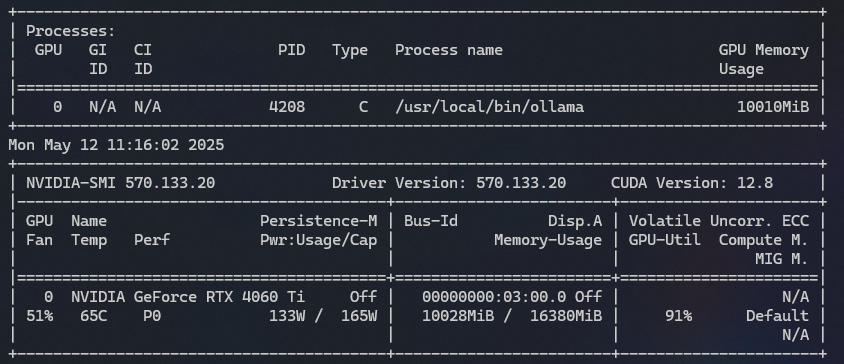This screenshot has height=364, width=844.
Task: Click the 10010MiB GPU memory usage
Action: (x=773, y=107)
